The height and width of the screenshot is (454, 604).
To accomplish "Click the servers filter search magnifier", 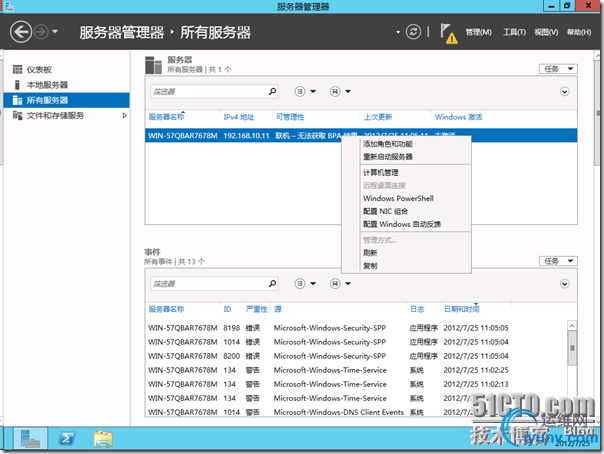I will pyautogui.click(x=272, y=92).
